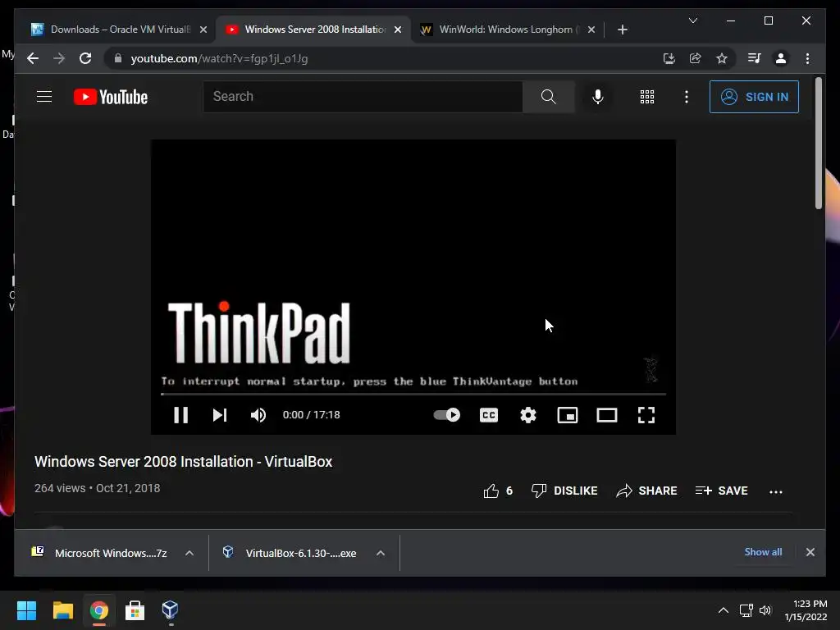Open the Microsoft Windows....7z downloaded file
The height and width of the screenshot is (630, 840).
click(x=99, y=553)
